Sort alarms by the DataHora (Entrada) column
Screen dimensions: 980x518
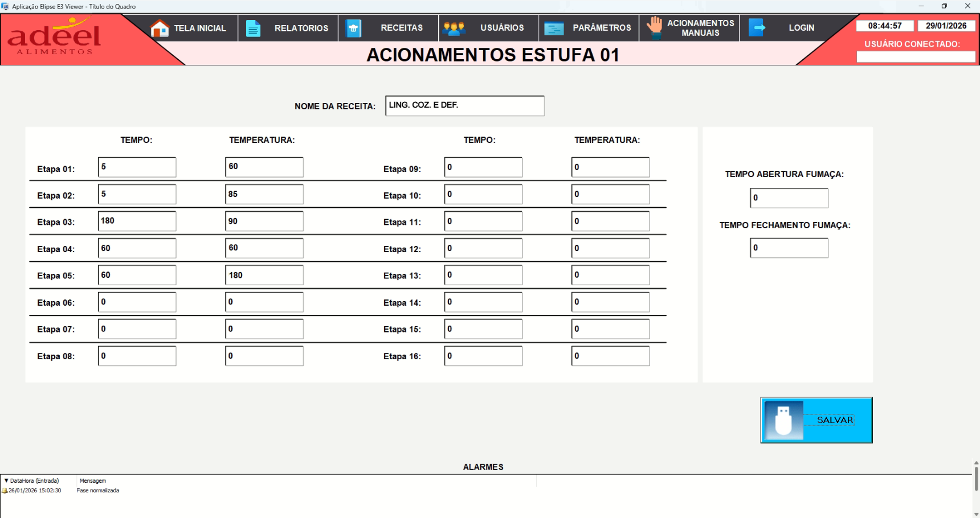coord(34,481)
